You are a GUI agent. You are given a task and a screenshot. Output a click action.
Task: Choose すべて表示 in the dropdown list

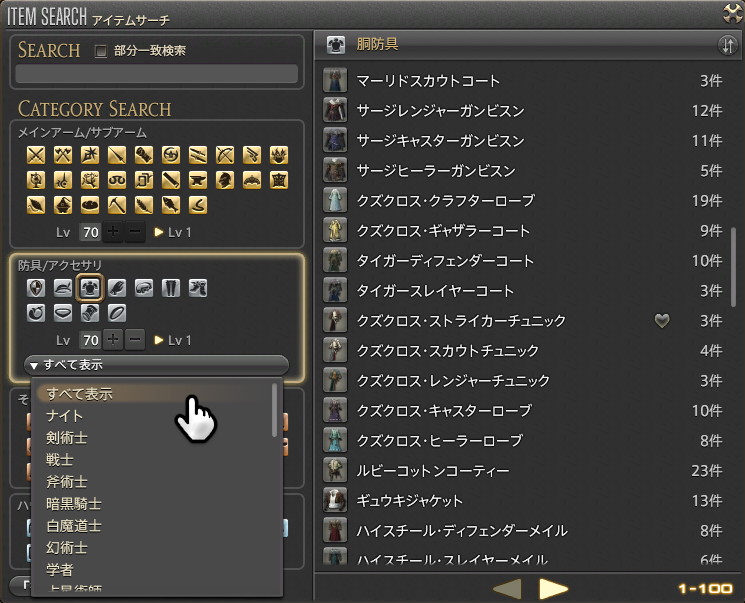[x=153, y=394]
